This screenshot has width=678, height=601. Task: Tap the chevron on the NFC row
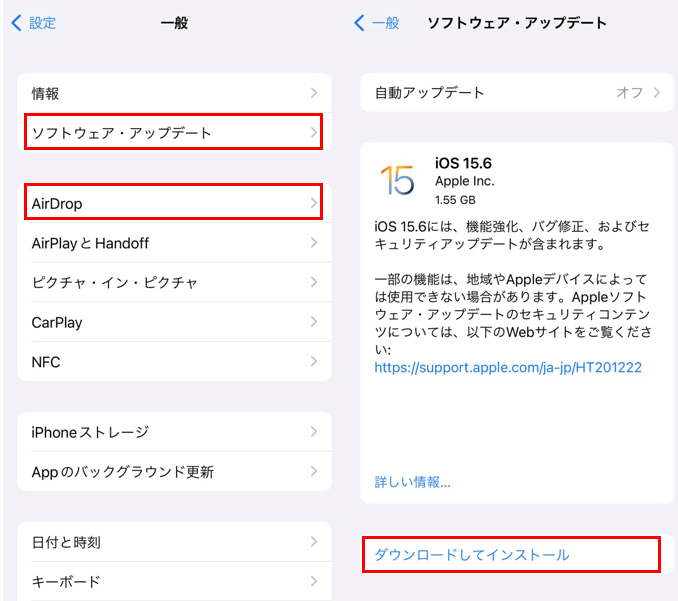click(314, 361)
